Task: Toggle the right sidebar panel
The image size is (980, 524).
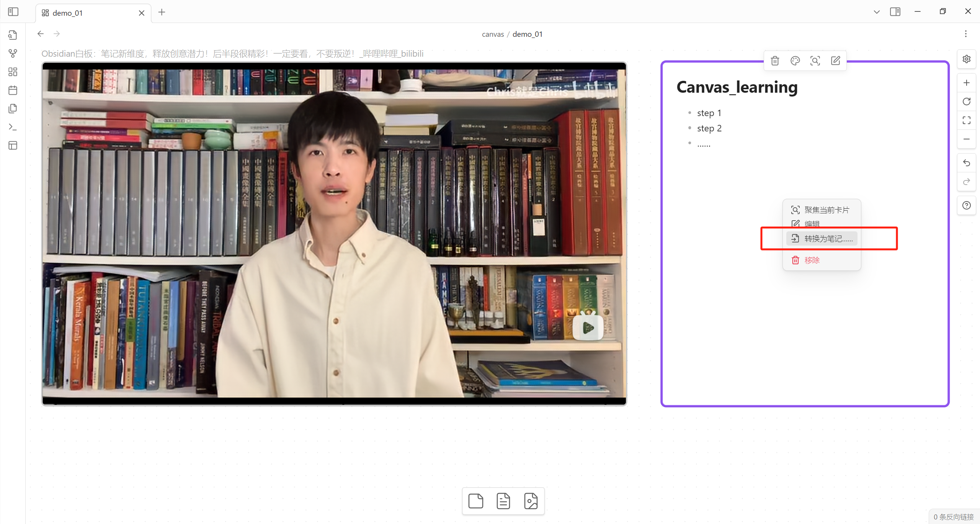Action: point(895,12)
